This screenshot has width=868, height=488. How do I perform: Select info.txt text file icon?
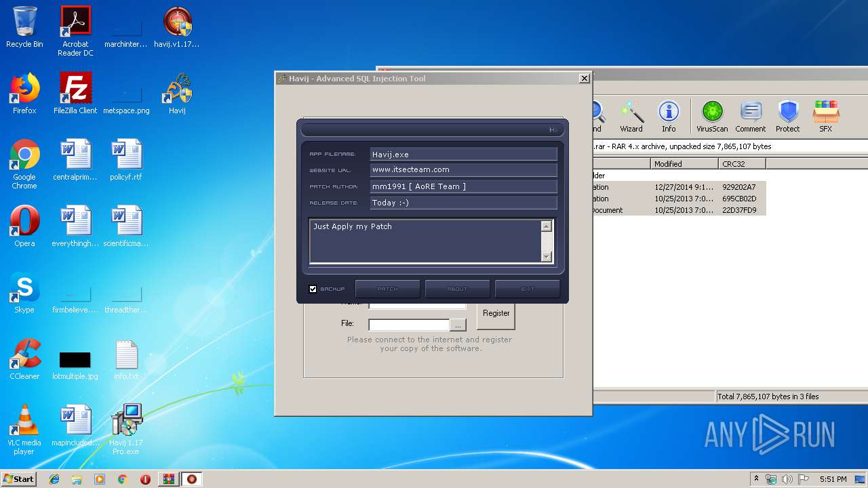pos(126,359)
